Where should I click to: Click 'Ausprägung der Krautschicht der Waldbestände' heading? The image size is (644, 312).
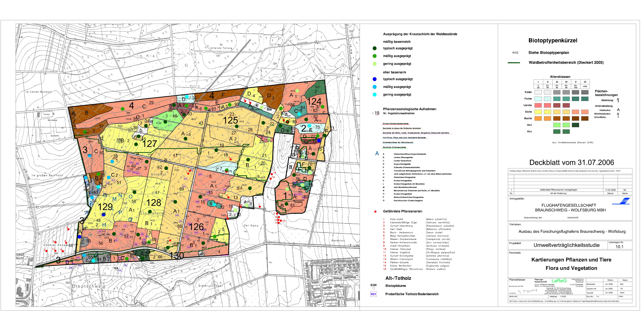point(420,34)
